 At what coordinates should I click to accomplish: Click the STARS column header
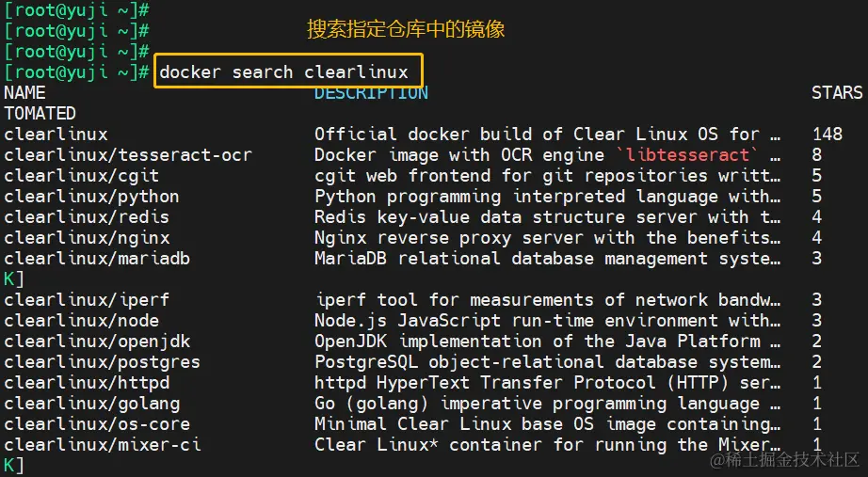pos(837,93)
